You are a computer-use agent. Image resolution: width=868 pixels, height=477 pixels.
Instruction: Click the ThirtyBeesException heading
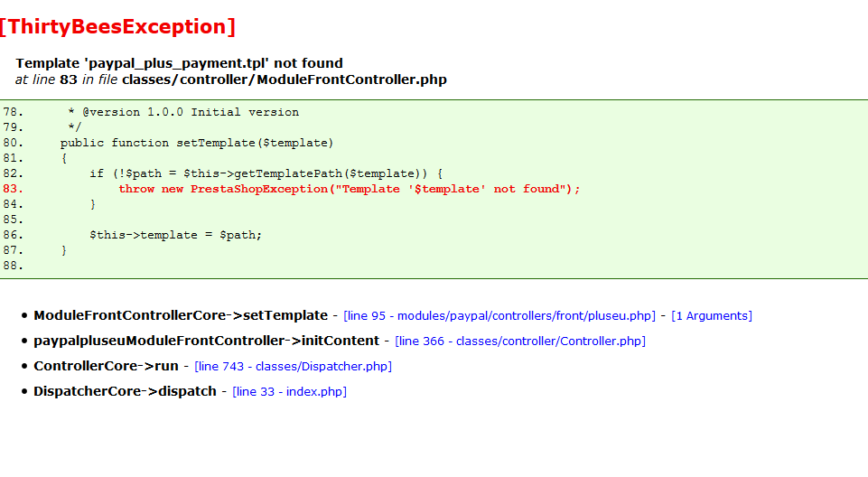tap(117, 27)
